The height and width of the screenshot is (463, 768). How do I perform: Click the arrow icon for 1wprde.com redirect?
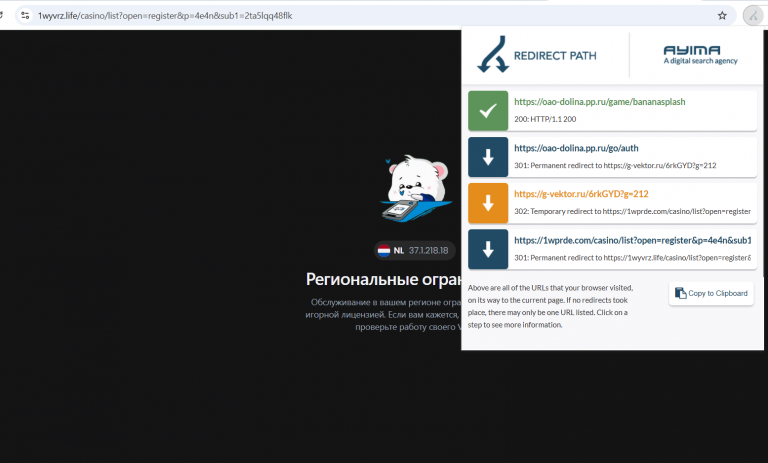point(488,249)
